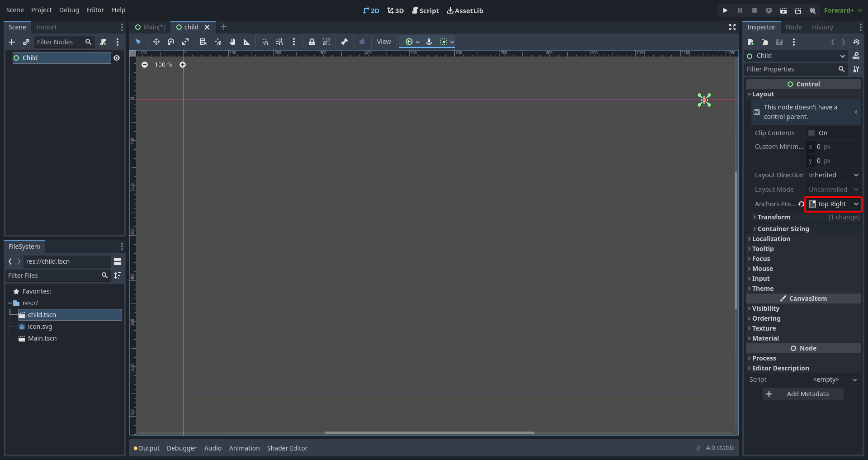Open the Script editor workspace
Viewport: 868px width, 460px height.
[x=425, y=10]
